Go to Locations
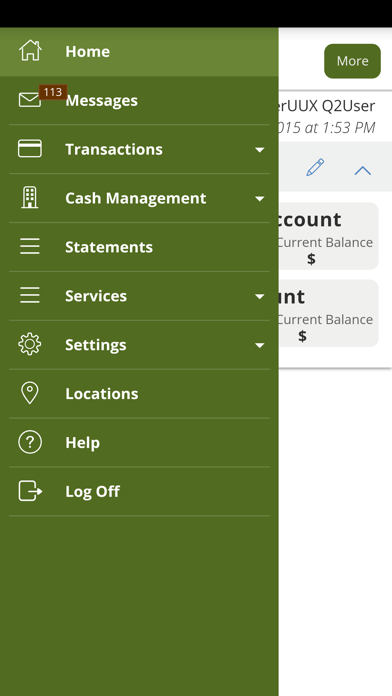 (139, 393)
